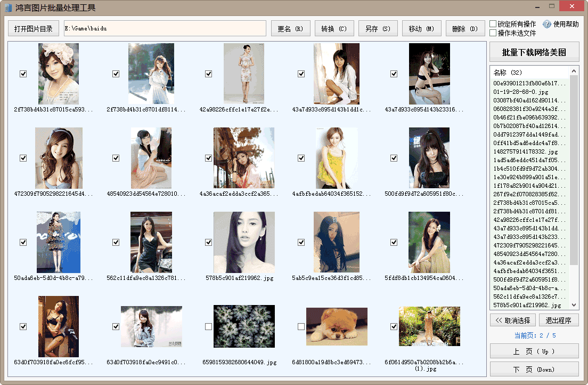
Task: Click the path field E:\Game\baidu
Action: (x=165, y=29)
